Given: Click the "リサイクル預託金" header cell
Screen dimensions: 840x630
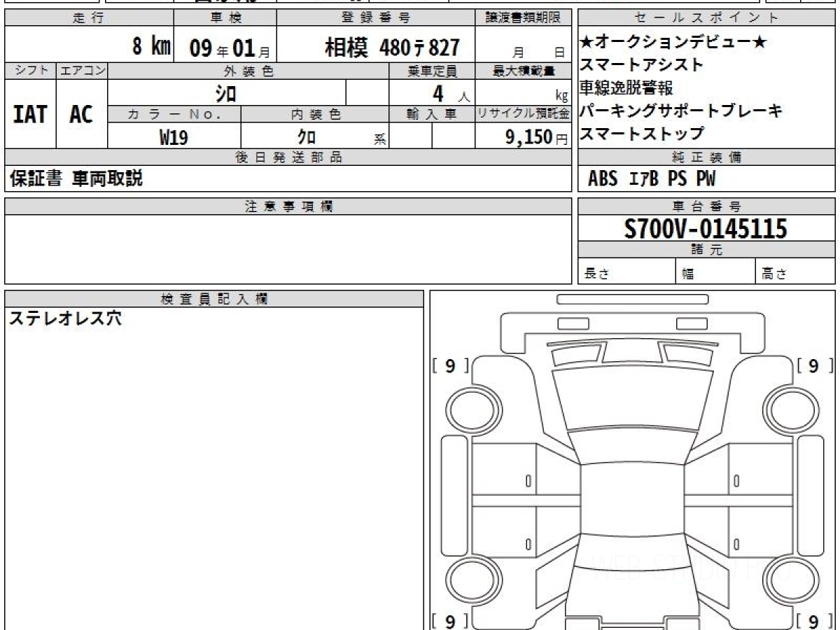Looking at the screenshot, I should [524, 114].
